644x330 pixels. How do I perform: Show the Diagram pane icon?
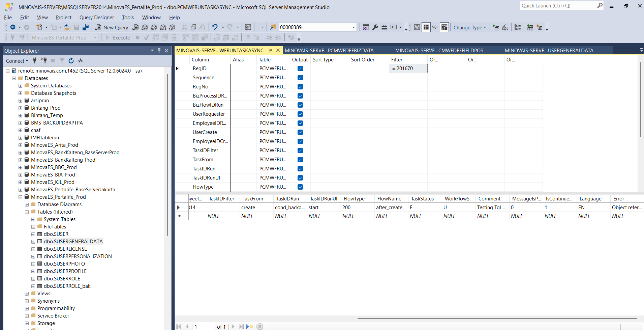point(417,27)
